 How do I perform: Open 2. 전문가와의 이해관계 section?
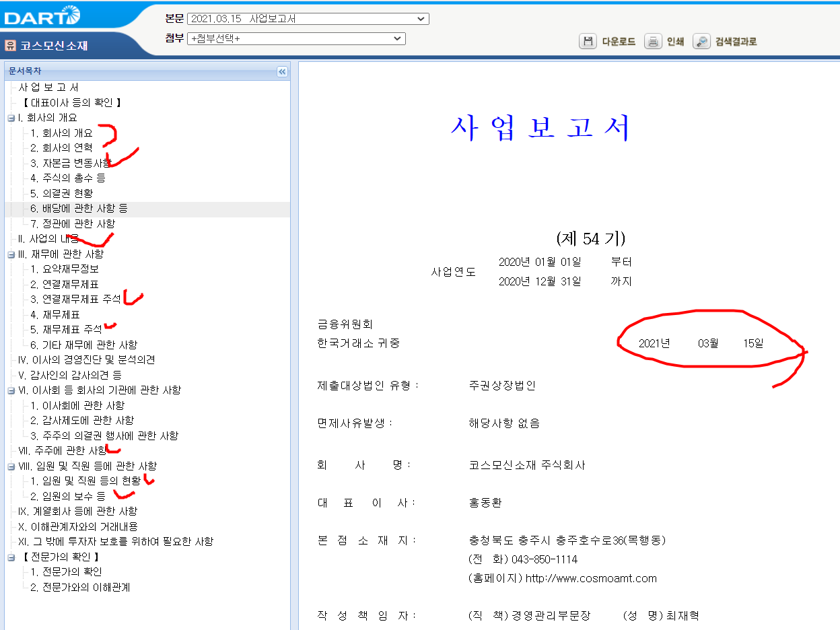tap(80, 587)
